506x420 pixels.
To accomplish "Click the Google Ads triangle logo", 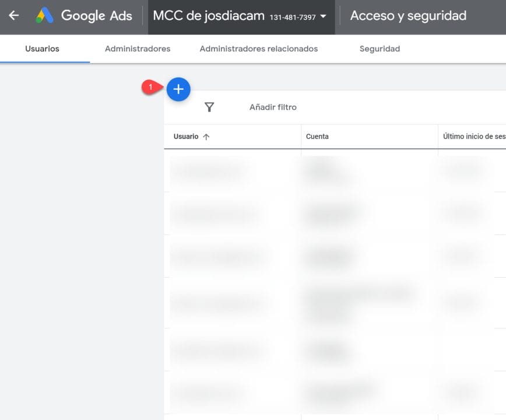I will 45,16.
